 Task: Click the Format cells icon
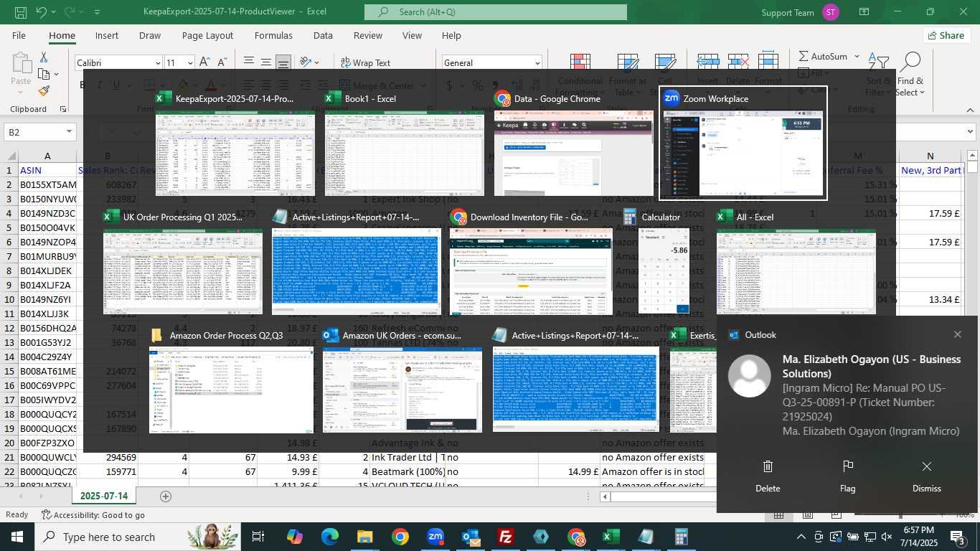[768, 62]
